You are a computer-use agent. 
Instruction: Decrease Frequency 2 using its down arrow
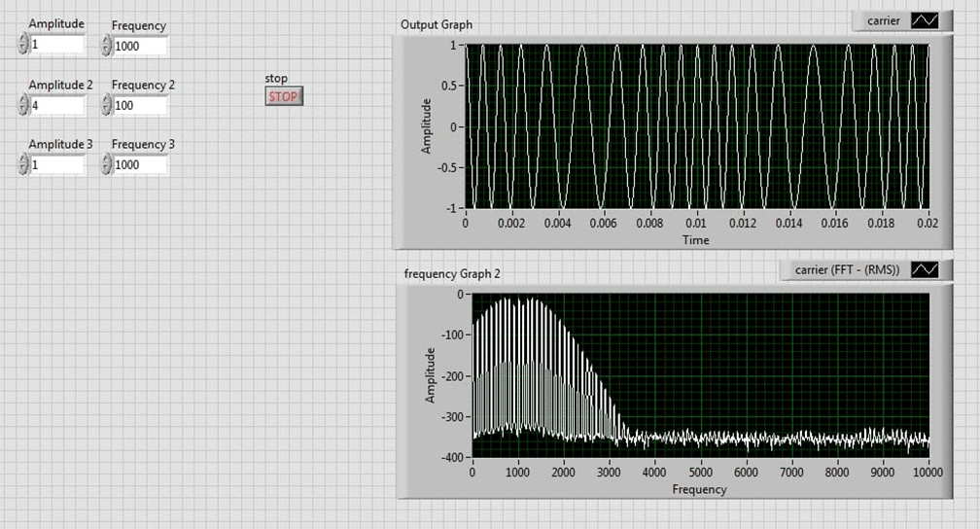pos(107,111)
